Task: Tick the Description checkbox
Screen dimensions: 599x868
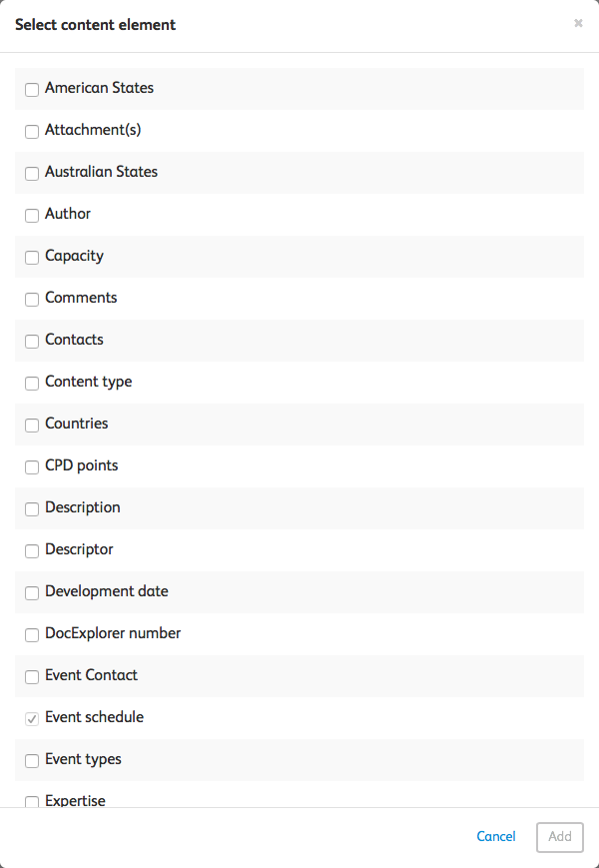Action: coord(32,508)
